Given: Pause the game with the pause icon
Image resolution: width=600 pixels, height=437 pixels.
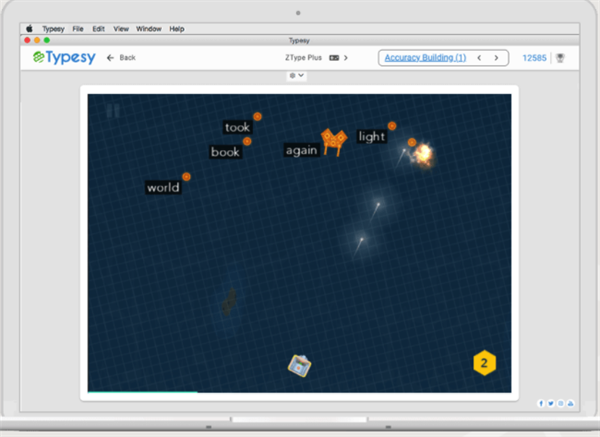Looking at the screenshot, I should [x=113, y=111].
